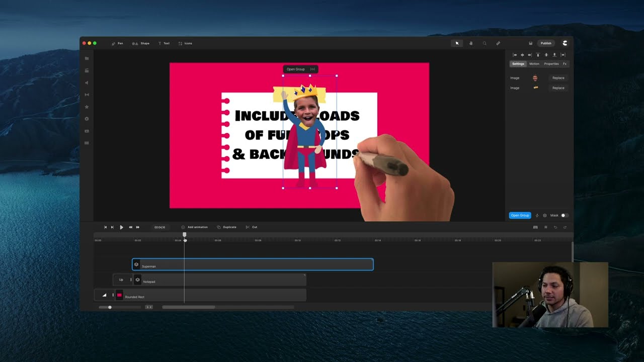
Task: Click Replace for the face image
Action: (558, 78)
